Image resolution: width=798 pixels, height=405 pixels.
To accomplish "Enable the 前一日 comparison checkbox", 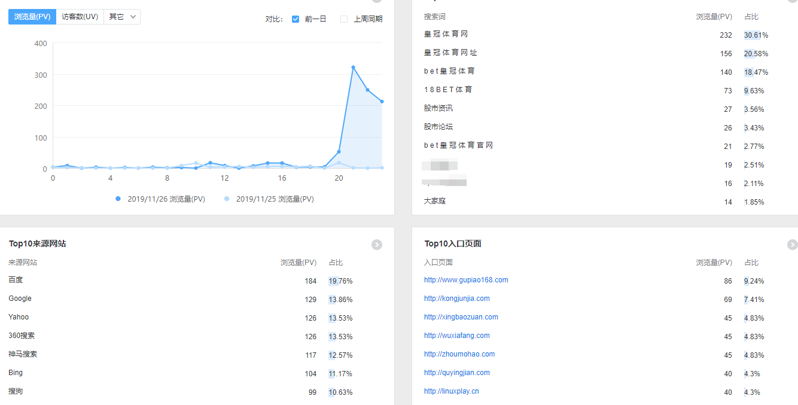I will click(295, 19).
